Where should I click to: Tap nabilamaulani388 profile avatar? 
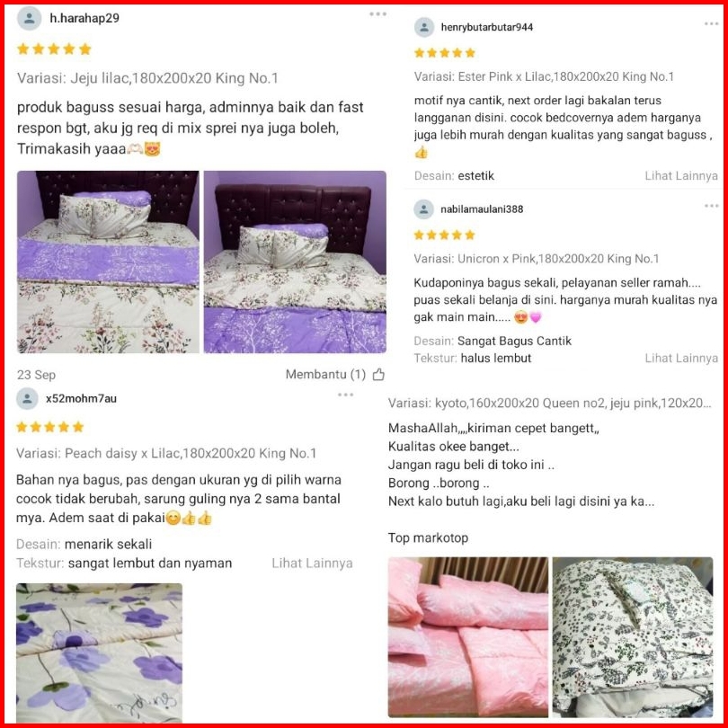pos(423,209)
